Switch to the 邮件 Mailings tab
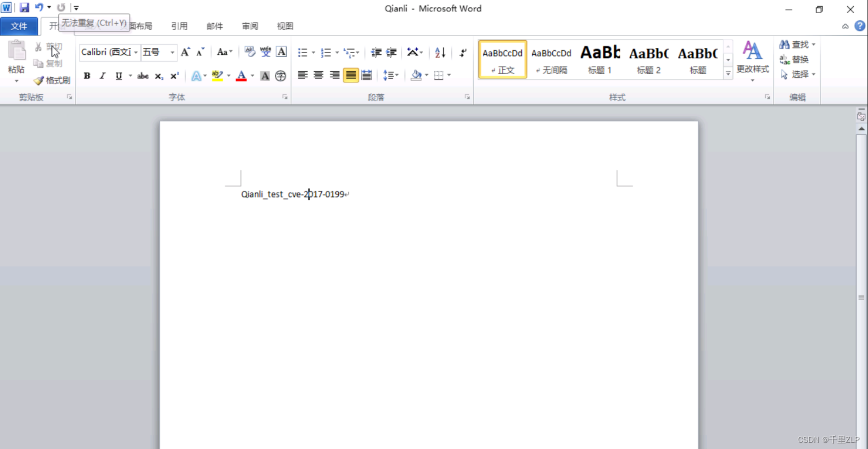Viewport: 868px width, 449px height. pyautogui.click(x=215, y=26)
